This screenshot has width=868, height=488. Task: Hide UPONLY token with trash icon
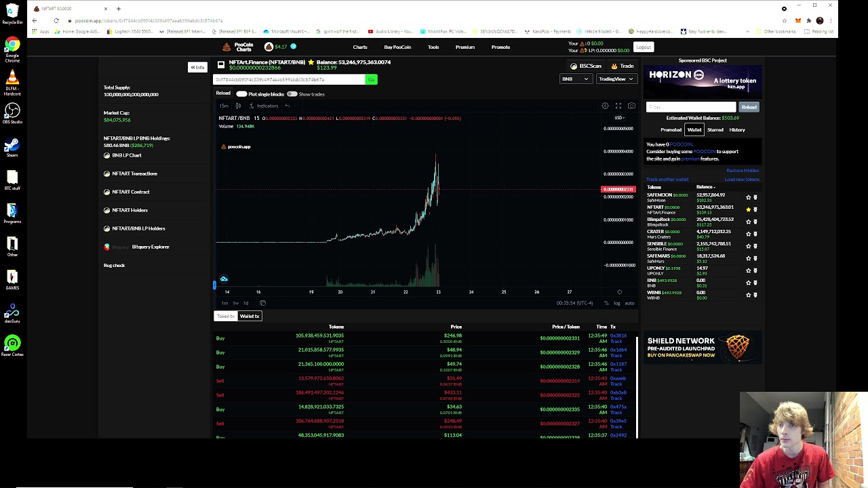pos(755,270)
